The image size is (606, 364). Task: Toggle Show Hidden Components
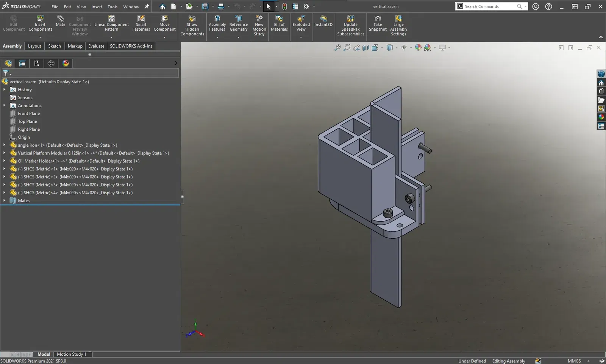tap(192, 26)
